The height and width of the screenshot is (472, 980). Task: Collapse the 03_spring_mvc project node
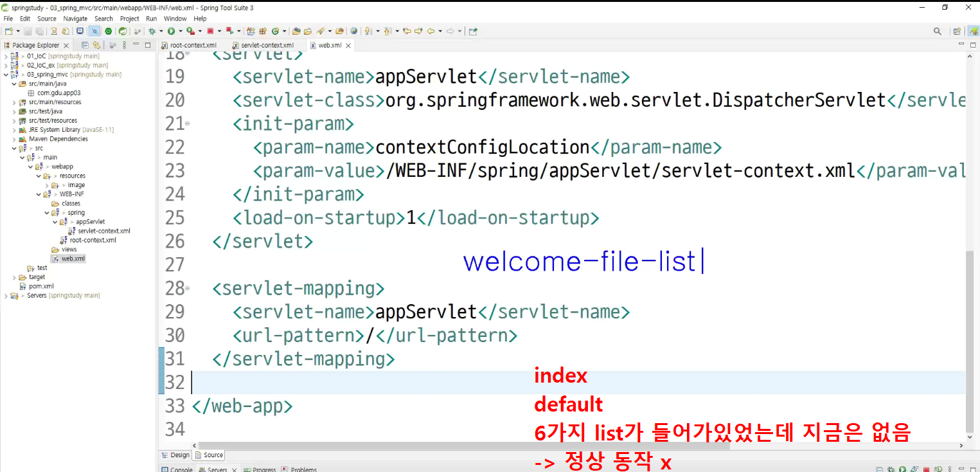[x=6, y=75]
